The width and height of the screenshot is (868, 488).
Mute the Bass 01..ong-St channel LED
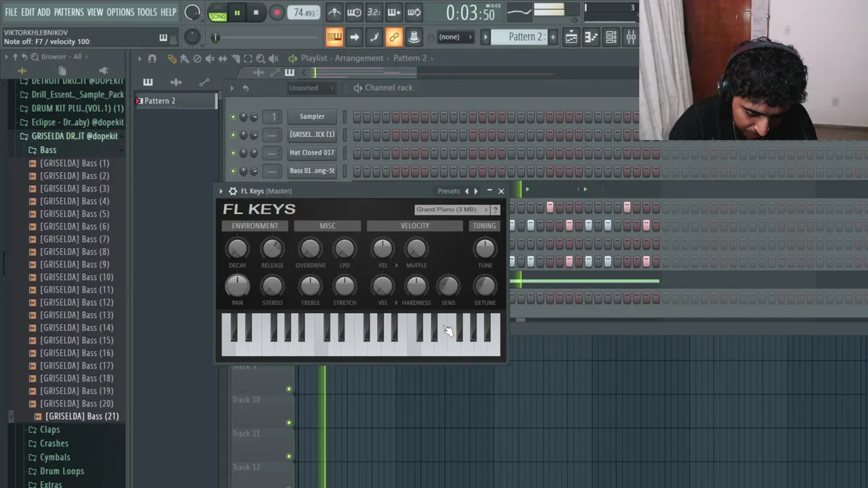[x=233, y=171]
